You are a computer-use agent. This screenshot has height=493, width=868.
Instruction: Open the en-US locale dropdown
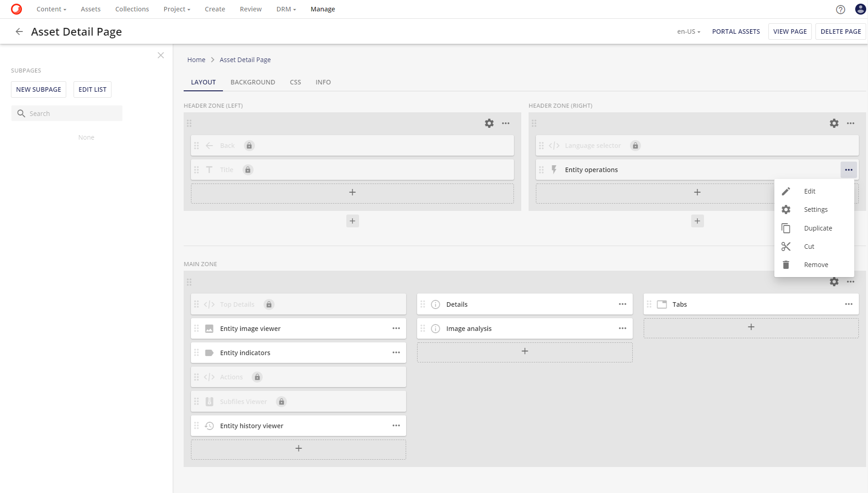(688, 31)
